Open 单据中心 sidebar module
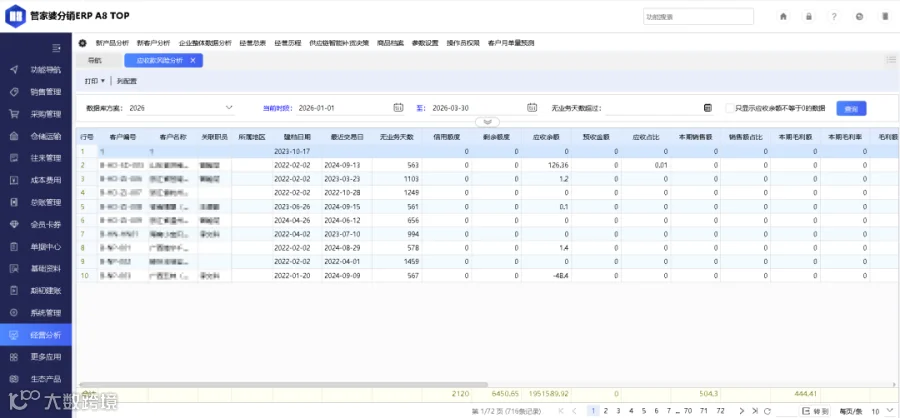 [x=36, y=246]
